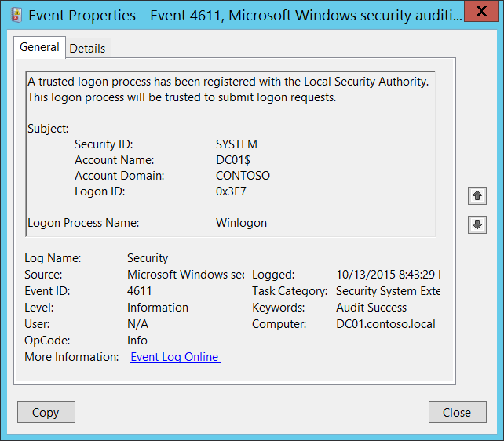Click the Computer value DC01.contoso.local

click(x=385, y=324)
